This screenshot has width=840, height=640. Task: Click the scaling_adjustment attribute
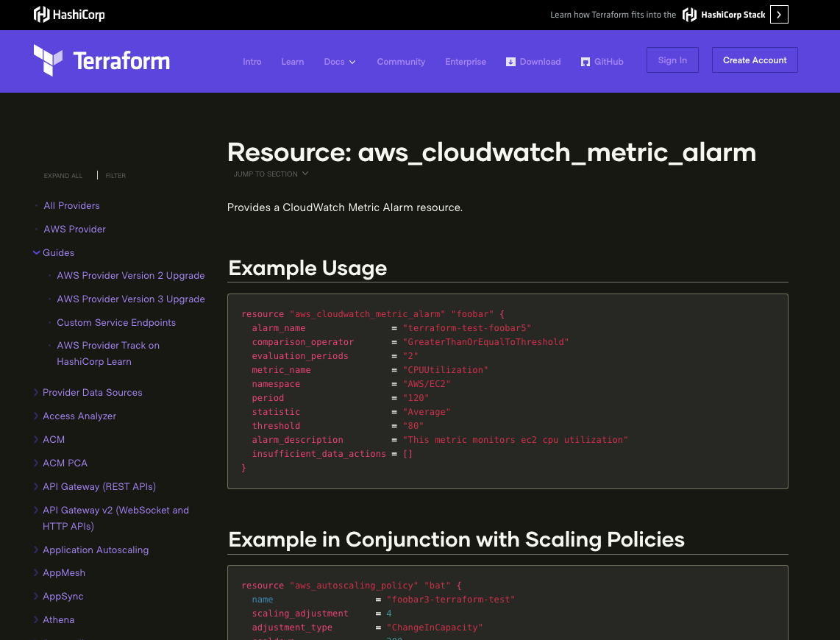click(x=300, y=614)
